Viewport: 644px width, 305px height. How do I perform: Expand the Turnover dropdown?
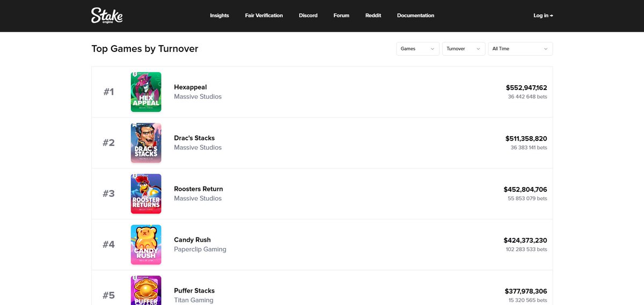tap(464, 49)
